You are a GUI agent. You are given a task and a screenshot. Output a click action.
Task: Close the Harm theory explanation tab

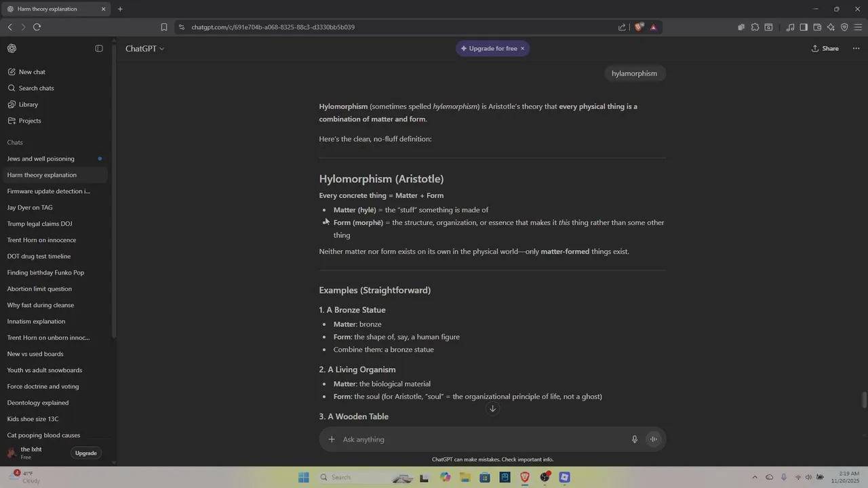click(103, 9)
